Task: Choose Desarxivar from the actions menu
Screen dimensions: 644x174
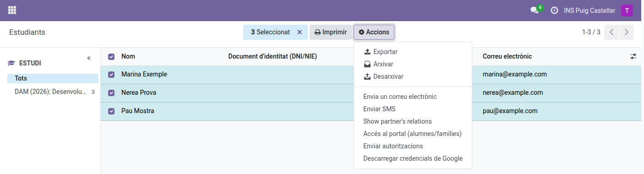Action: (413, 76)
